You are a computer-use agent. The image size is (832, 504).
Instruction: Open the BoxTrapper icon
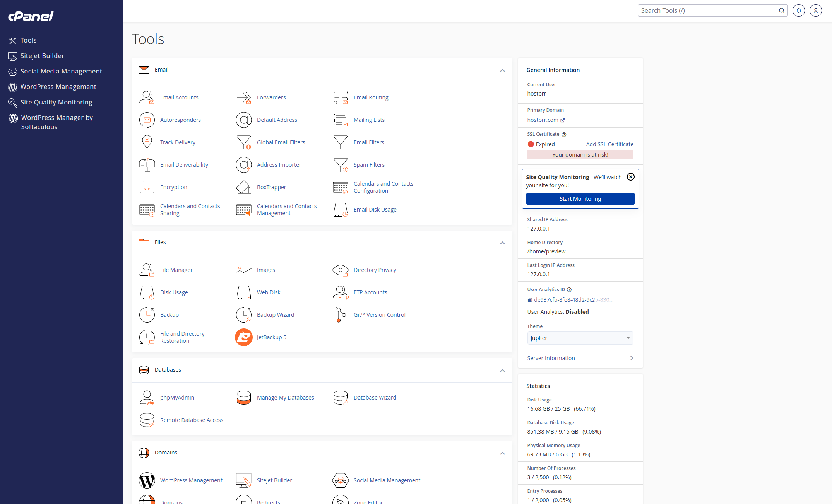click(x=243, y=187)
